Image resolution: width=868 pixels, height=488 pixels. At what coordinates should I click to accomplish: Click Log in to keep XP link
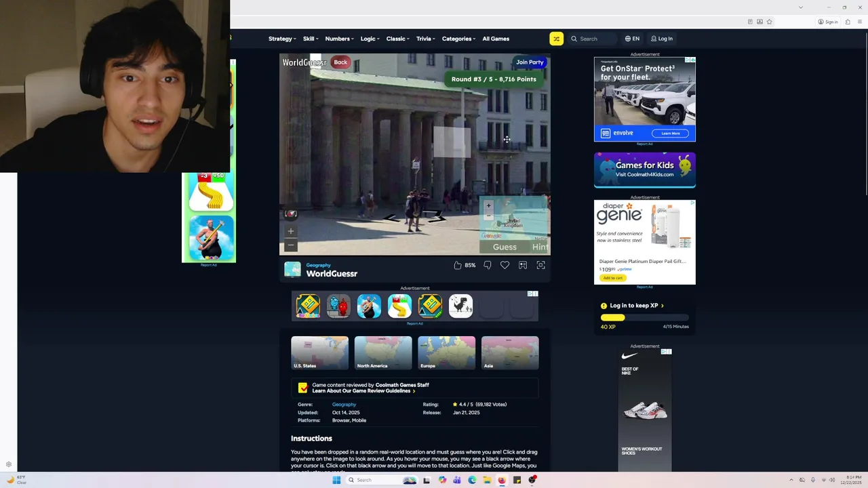(636, 306)
